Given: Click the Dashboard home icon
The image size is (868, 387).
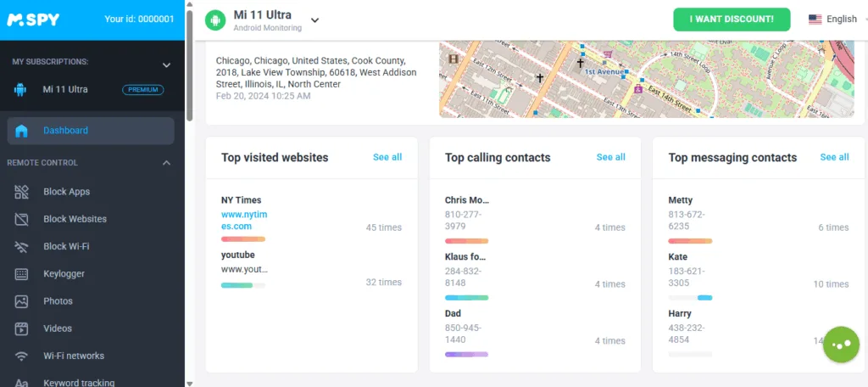Looking at the screenshot, I should click(x=21, y=131).
